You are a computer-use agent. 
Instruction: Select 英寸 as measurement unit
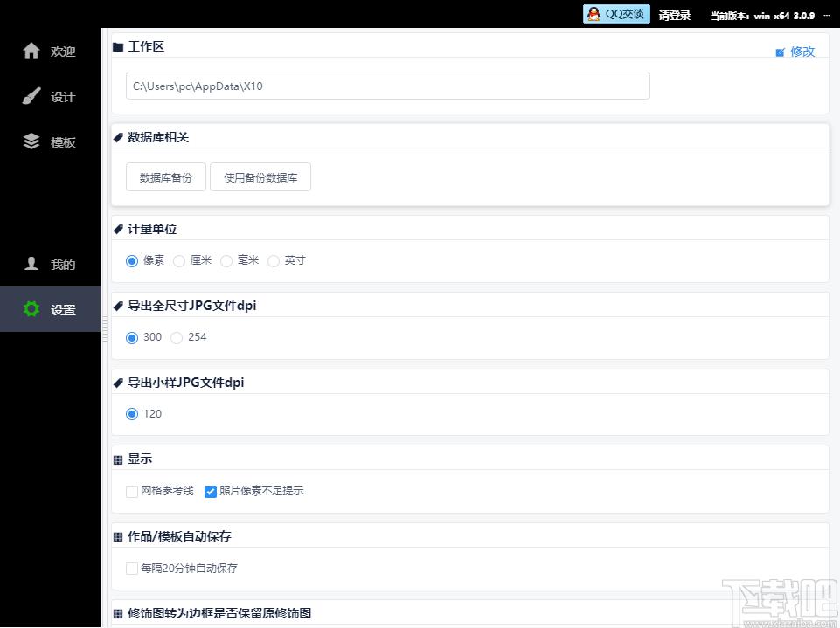(274, 261)
